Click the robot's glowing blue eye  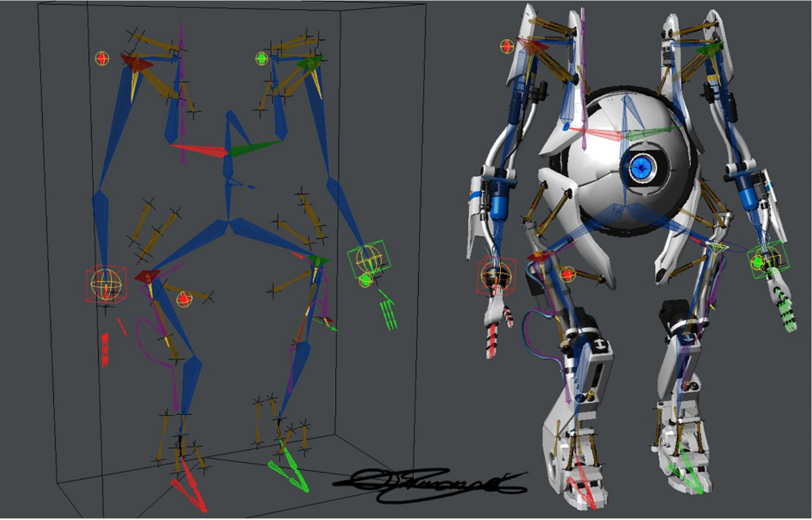[641, 168]
